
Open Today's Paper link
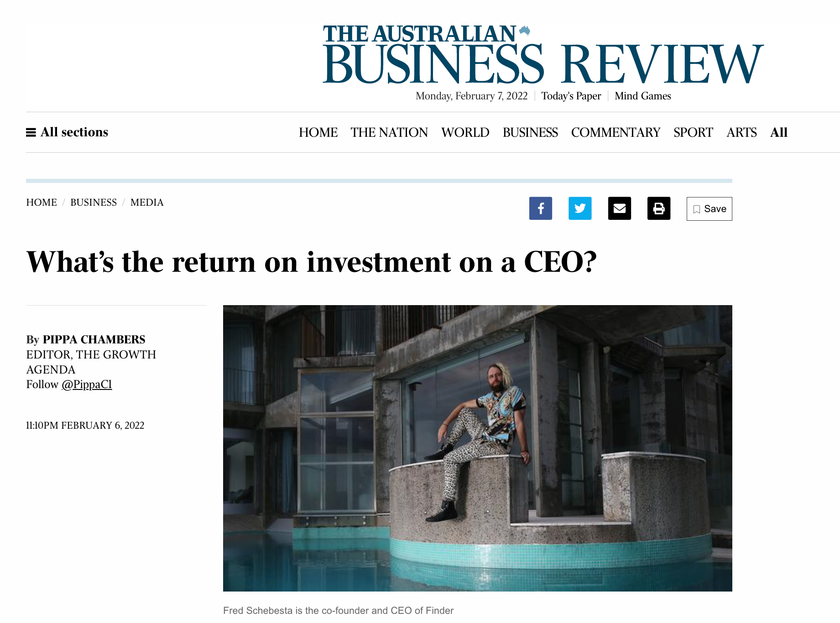pos(571,96)
